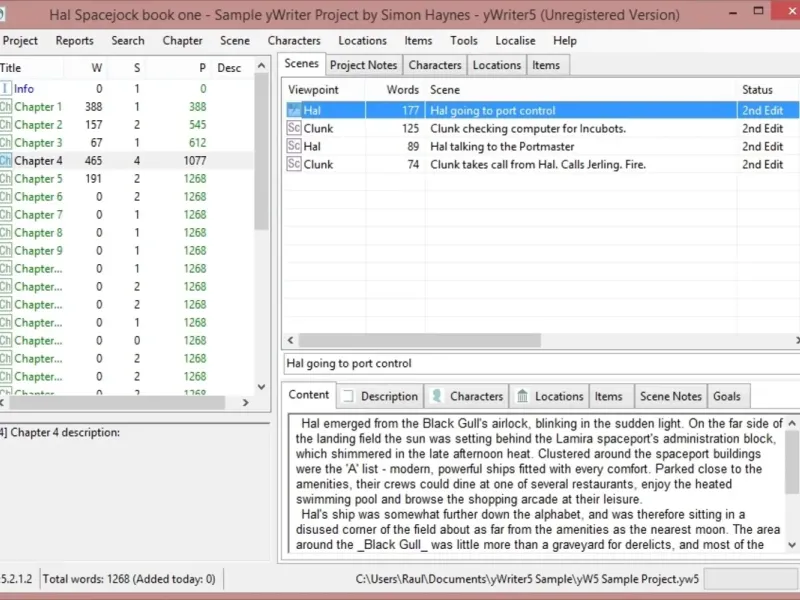Click the scene title field 'Hal going to port control'
Image resolution: width=800 pixels, height=600 pixels.
[541, 364]
